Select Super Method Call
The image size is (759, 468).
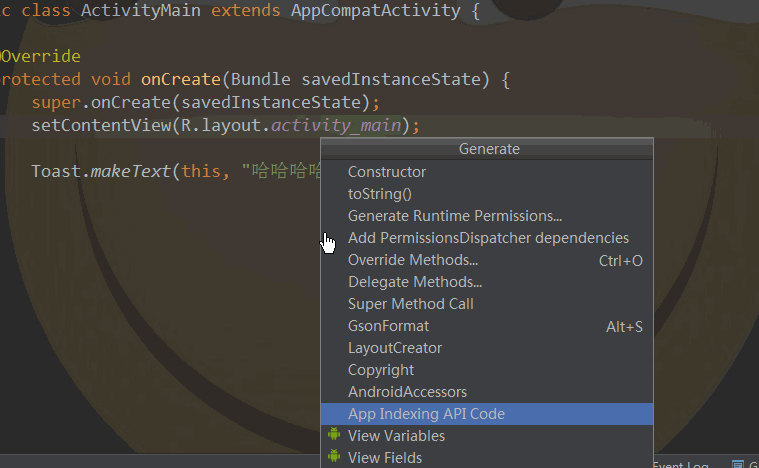pyautogui.click(x=411, y=304)
